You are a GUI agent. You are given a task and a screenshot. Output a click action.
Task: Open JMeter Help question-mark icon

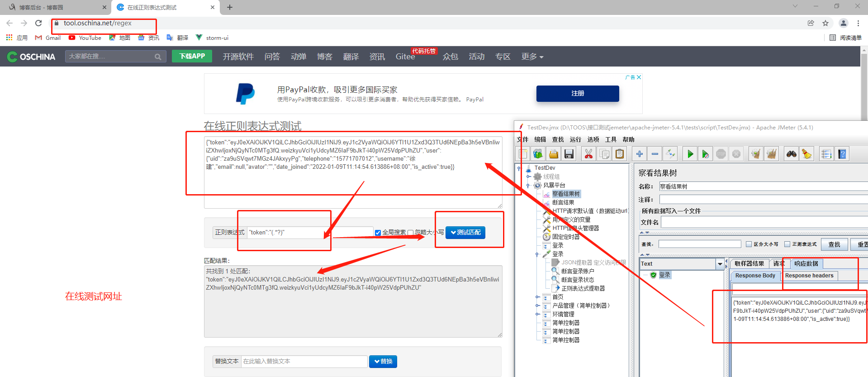[842, 154]
